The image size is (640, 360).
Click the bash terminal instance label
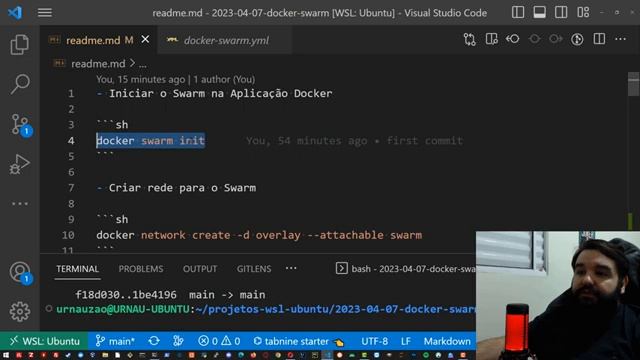(x=406, y=269)
